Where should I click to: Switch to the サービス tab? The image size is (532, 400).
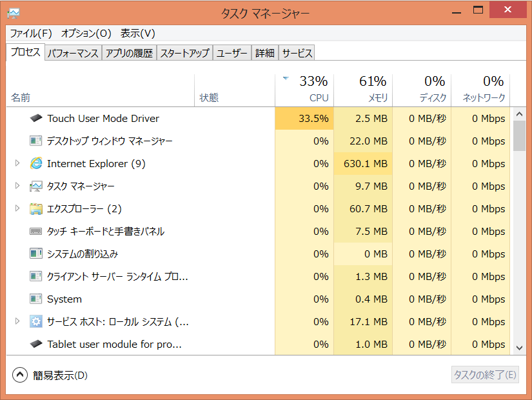pyautogui.click(x=297, y=53)
